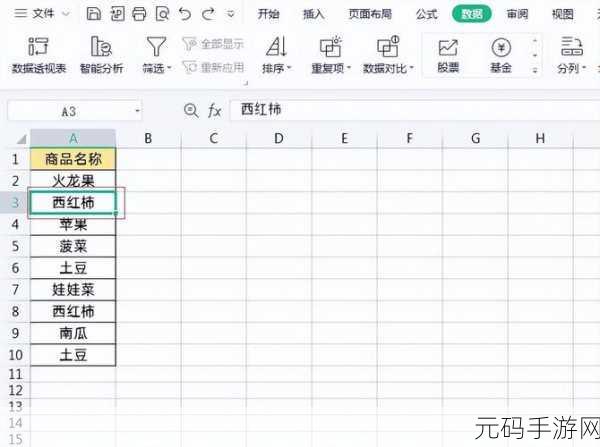Screen dimensions: 600x447
Task: Click the cell containing 菠菜
Action: 73,246
